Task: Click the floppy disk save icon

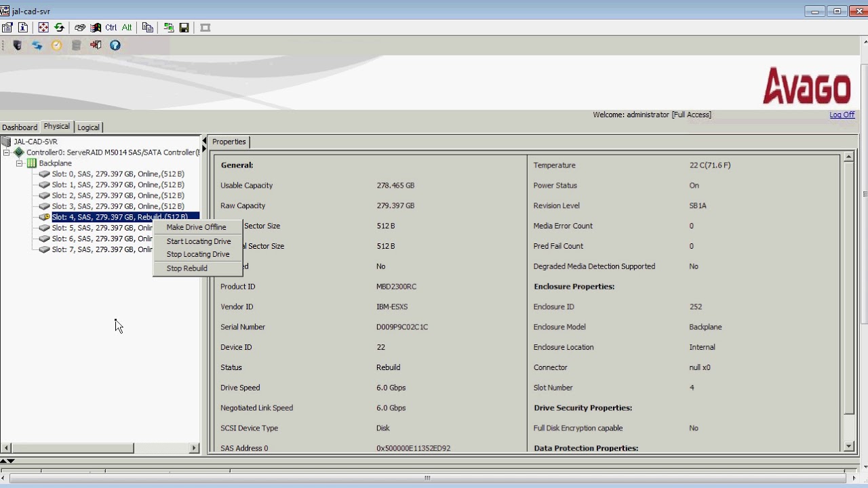Action: 184,28
